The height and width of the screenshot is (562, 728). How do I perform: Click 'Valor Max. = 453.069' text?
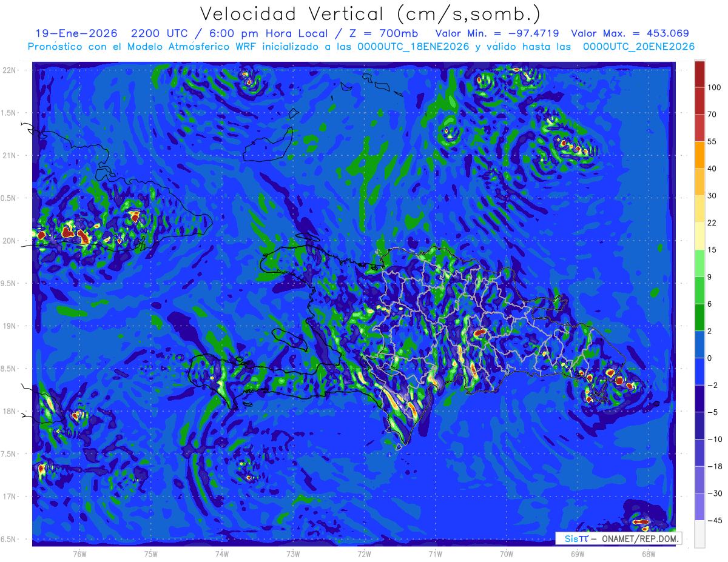[630, 33]
